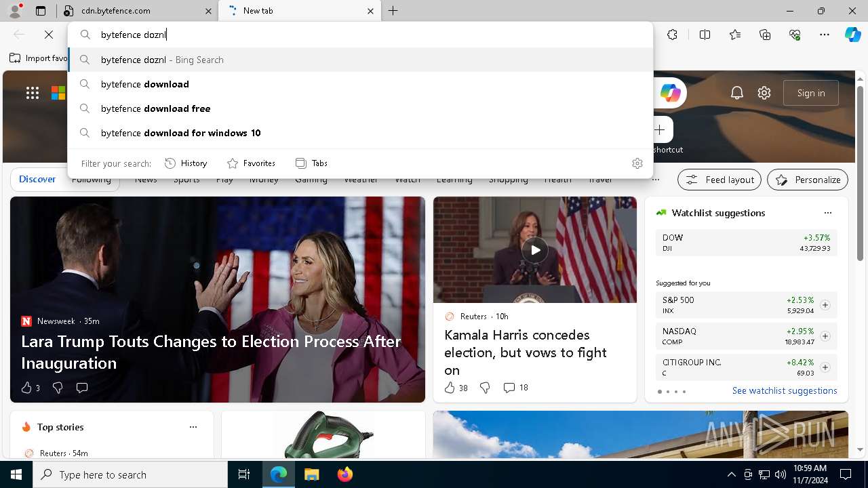The height and width of the screenshot is (488, 868).
Task: Launch Firefox from taskbar
Action: 344,474
